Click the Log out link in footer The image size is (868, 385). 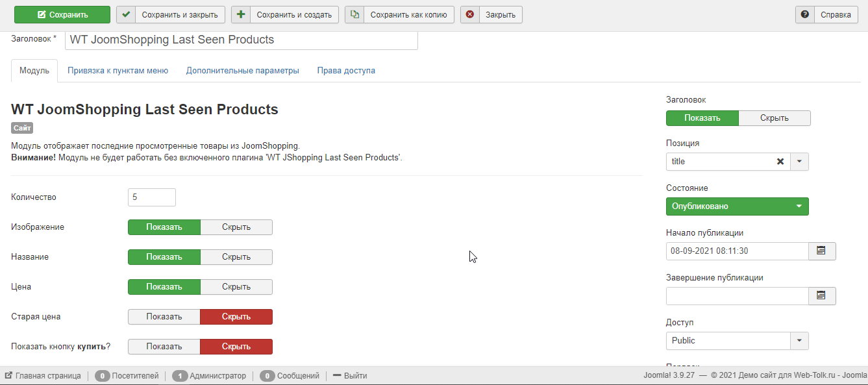point(350,376)
